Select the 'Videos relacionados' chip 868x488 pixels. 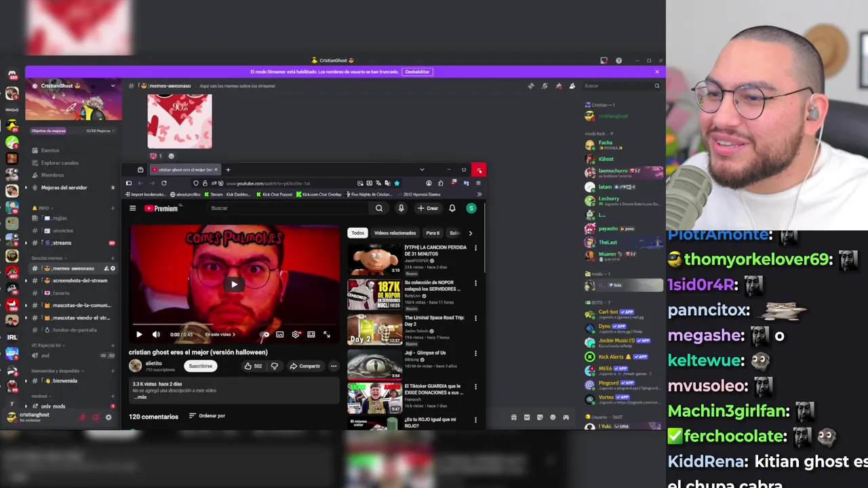pyautogui.click(x=395, y=233)
